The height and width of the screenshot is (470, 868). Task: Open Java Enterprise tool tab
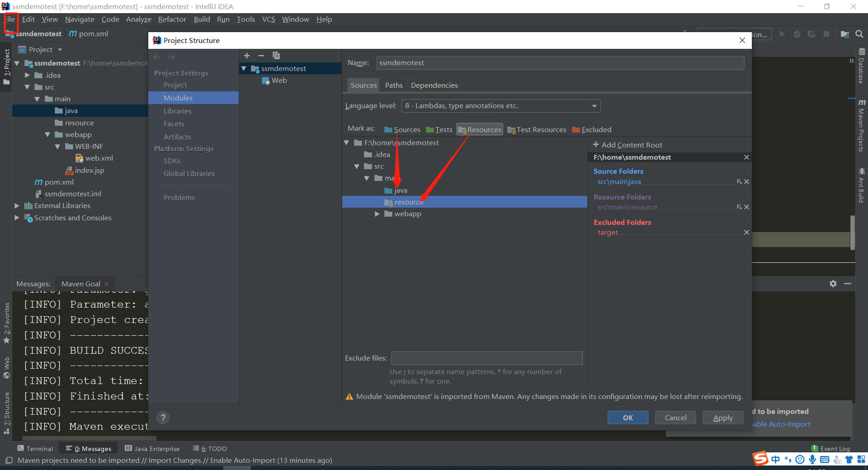pyautogui.click(x=152, y=448)
